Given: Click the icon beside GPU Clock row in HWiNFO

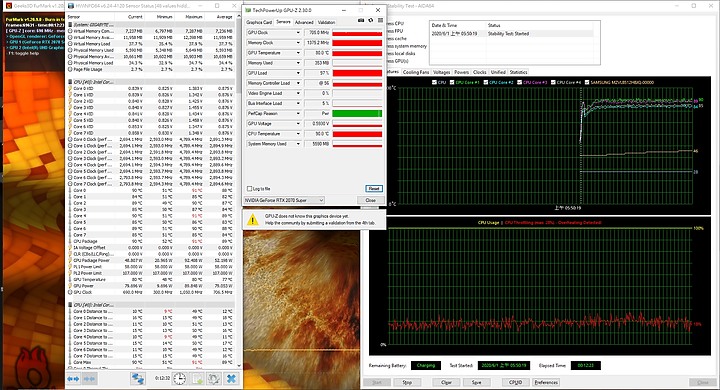Looking at the screenshot, I should point(70,292).
